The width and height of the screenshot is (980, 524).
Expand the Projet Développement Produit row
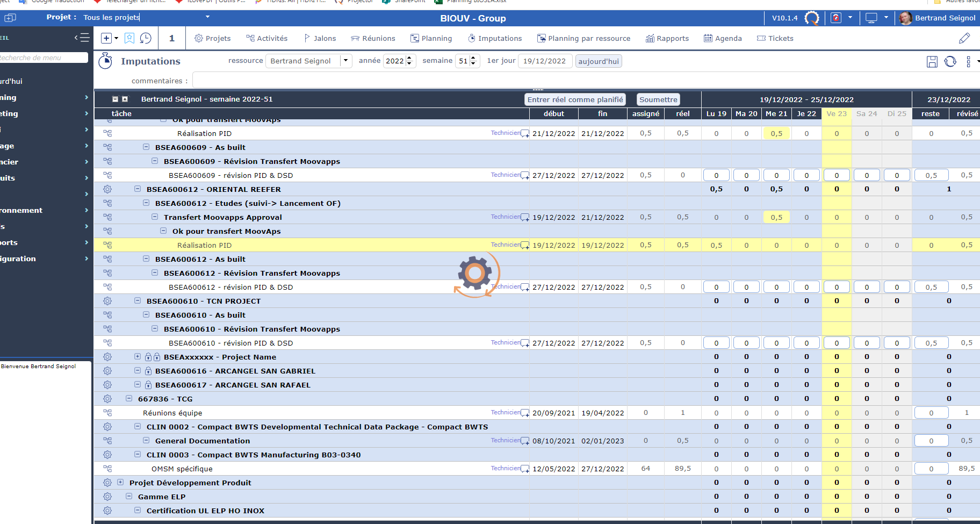coord(120,483)
